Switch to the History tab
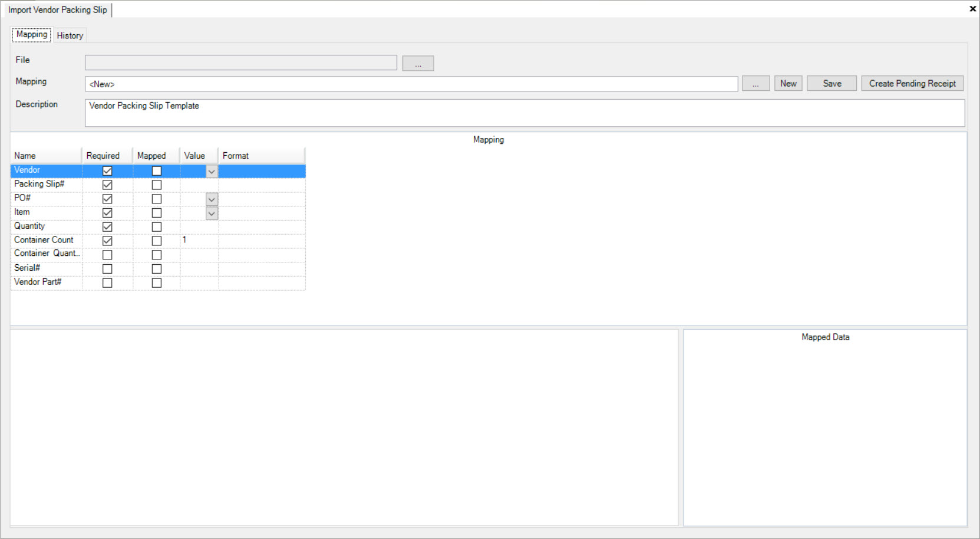 tap(70, 35)
